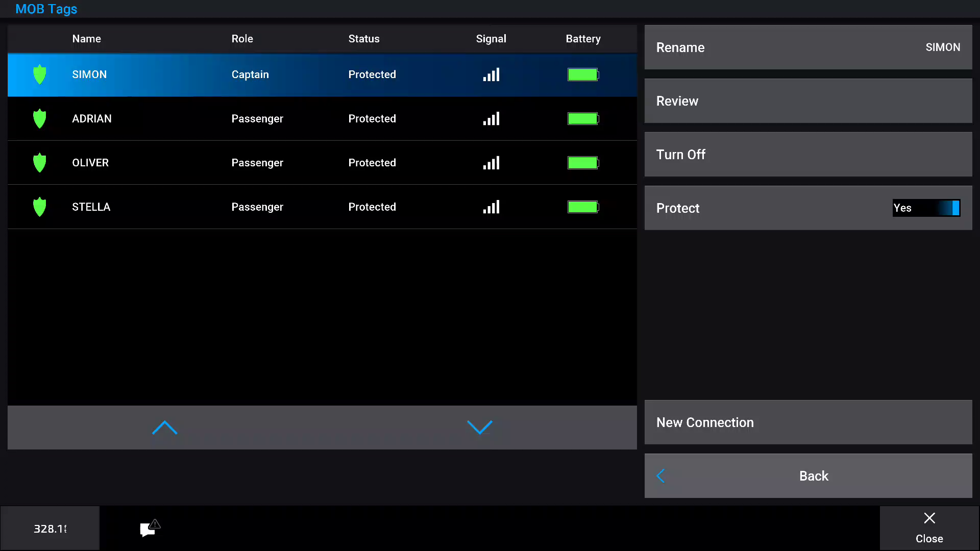
Task: Turn off SIMON's MOB tag
Action: (x=808, y=154)
